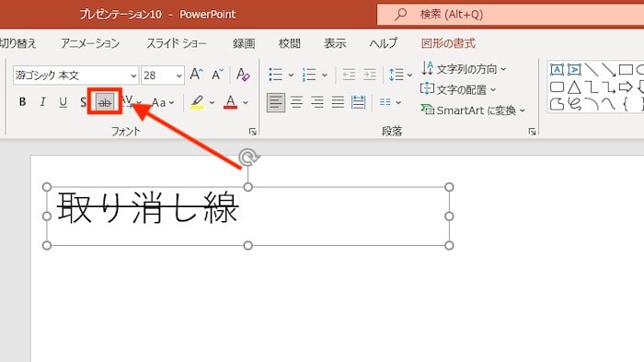The width and height of the screenshot is (644, 362).
Task: Open the 段落 dialog launcher
Action: (x=532, y=132)
